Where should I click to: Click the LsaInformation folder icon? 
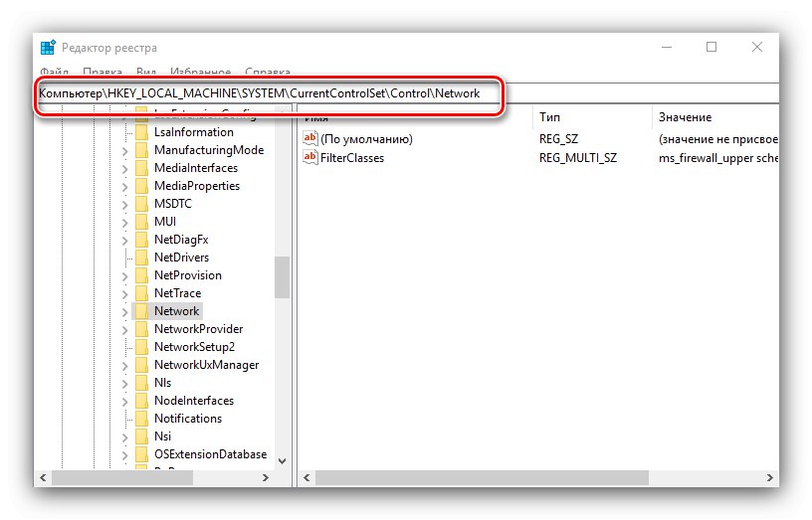pos(141,132)
